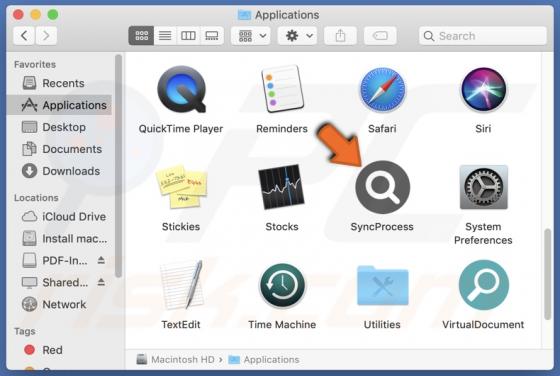Screen dimensions: 560x376
Task: Click the sidebar scrollbar
Action: (x=119, y=166)
